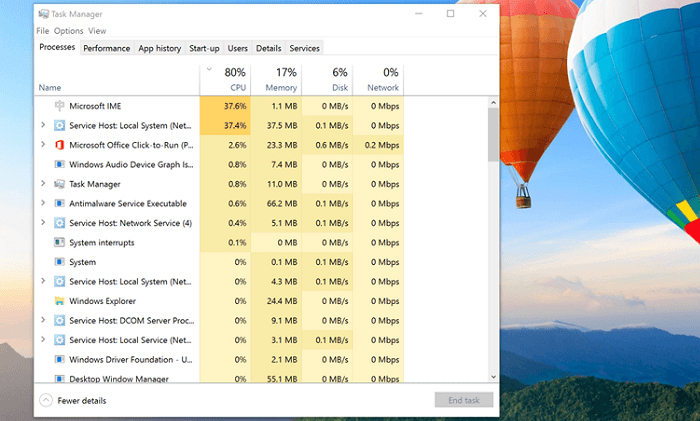Screen dimensions: 700x421
Task: Click the End task button
Action: click(x=464, y=400)
